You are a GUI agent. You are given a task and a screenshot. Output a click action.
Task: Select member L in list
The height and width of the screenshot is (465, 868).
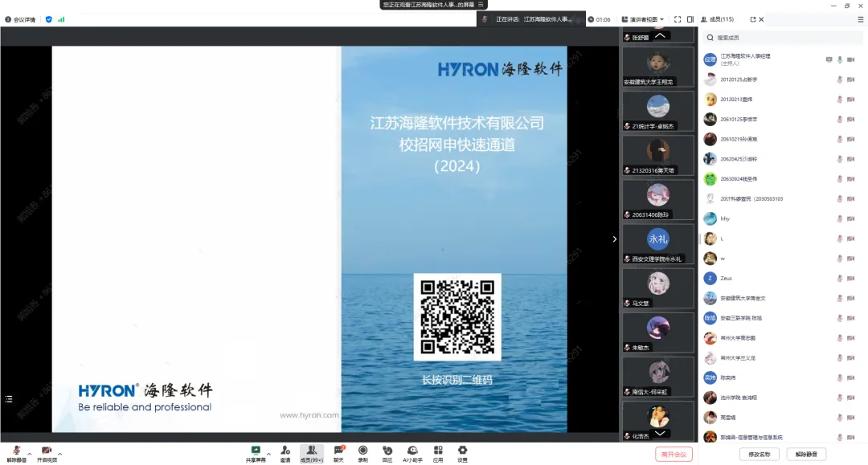coord(783,239)
